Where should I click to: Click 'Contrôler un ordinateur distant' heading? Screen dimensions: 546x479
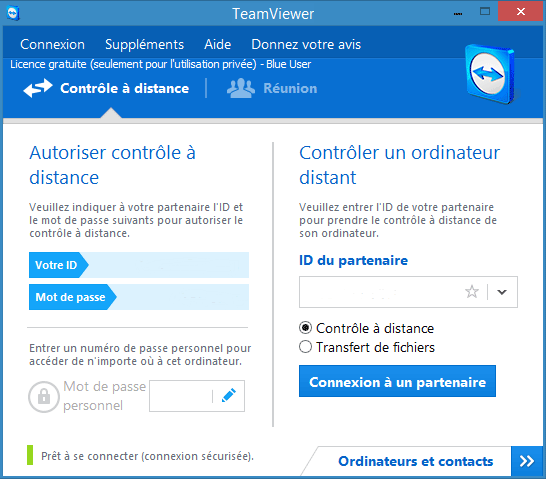pos(399,165)
